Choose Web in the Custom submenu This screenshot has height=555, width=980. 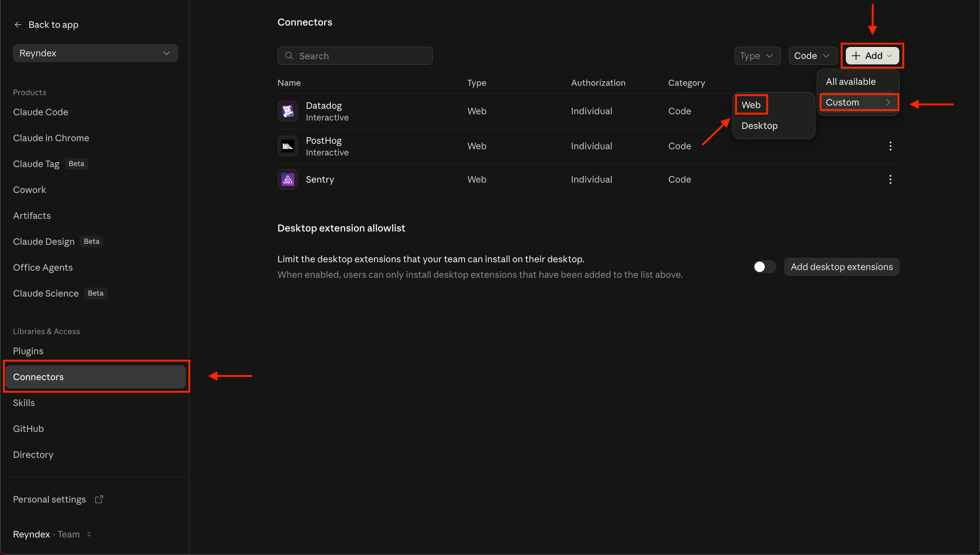(751, 105)
